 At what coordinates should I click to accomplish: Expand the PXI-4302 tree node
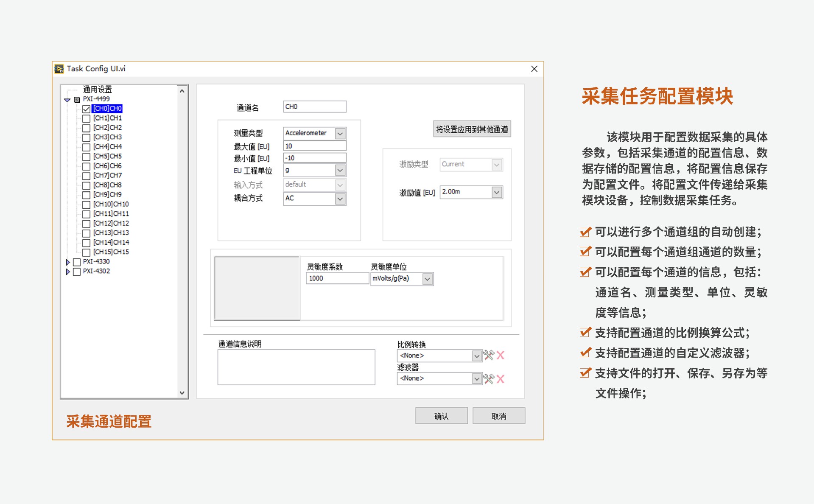click(68, 272)
